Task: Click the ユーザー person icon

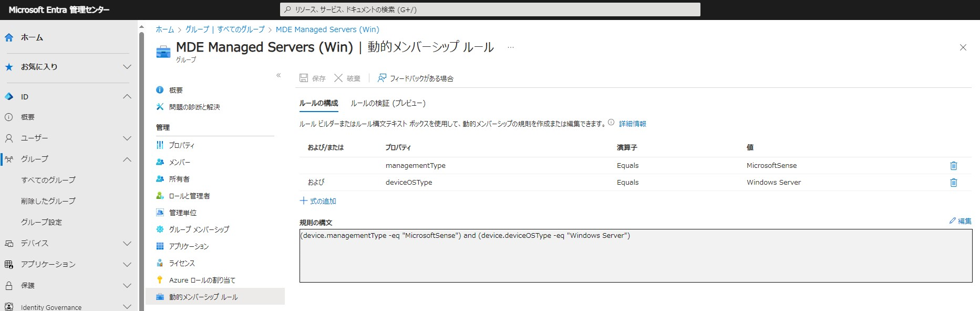Action: coord(9,138)
